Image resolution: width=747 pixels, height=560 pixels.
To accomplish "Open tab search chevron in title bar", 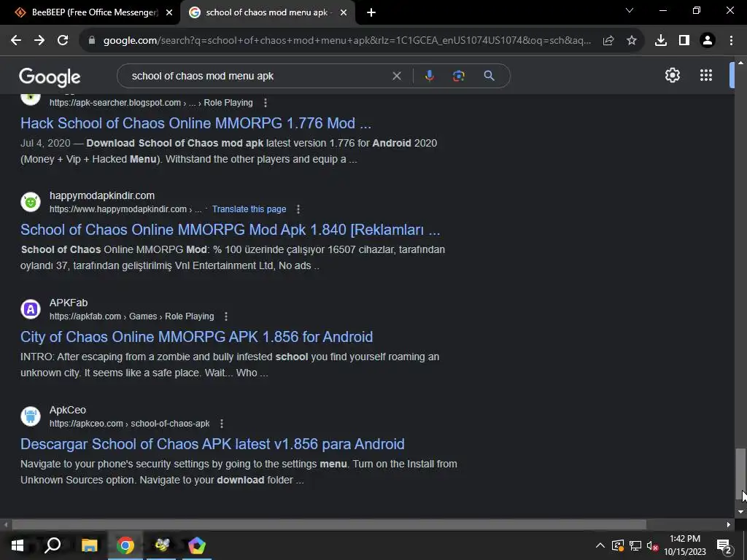I will coord(630,10).
